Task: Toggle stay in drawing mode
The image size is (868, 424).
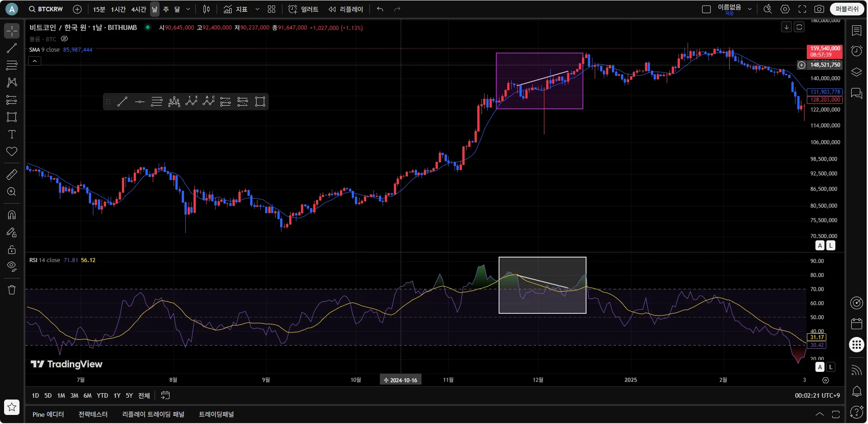Action: click(x=12, y=232)
